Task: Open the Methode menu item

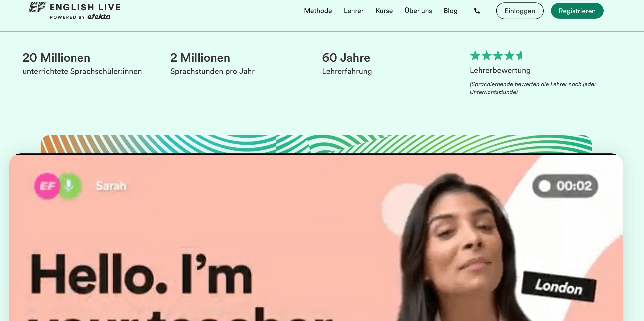Action: click(x=318, y=11)
